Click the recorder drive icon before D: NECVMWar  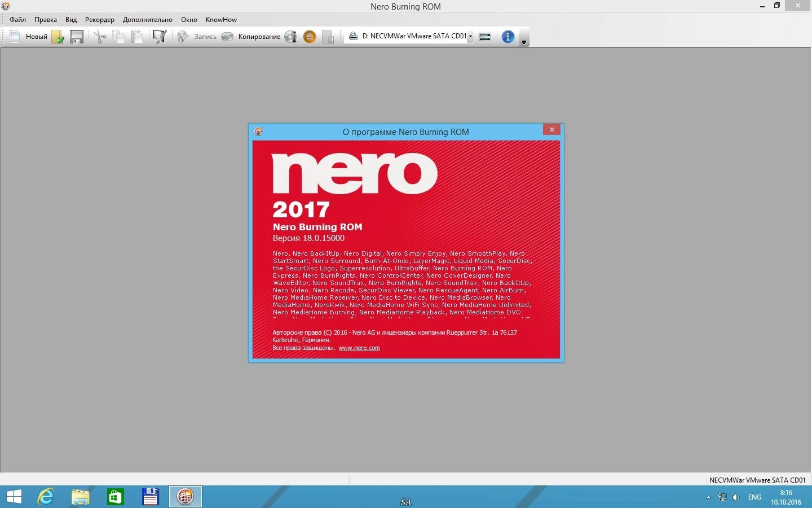(x=354, y=36)
